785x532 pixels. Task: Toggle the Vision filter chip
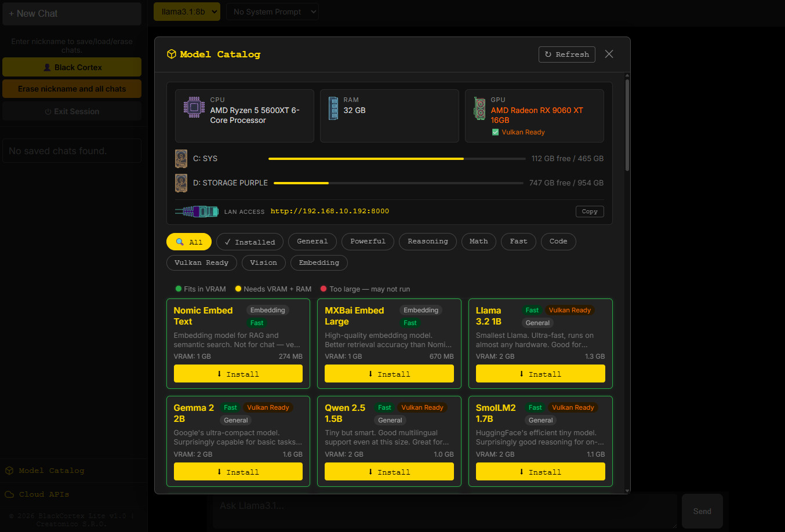tap(264, 263)
